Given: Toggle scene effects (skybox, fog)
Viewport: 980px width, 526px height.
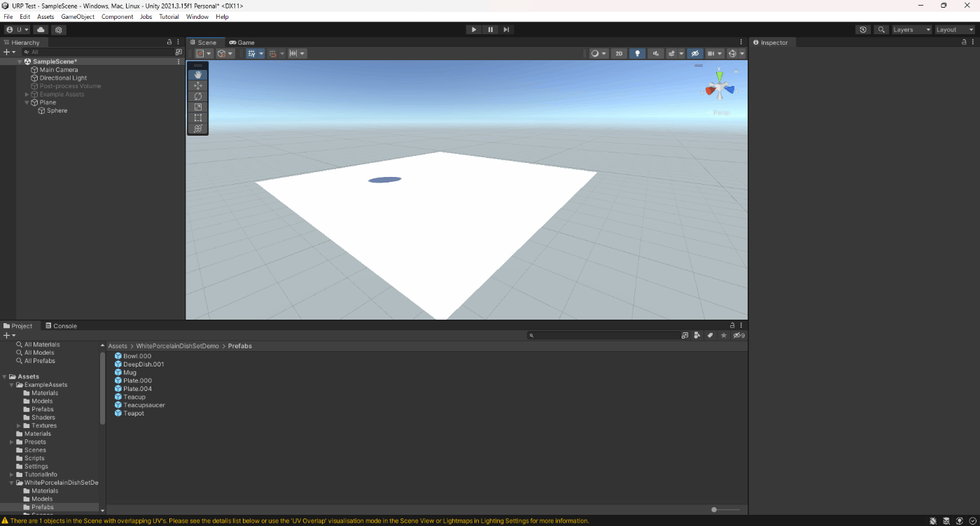Looking at the screenshot, I should 671,53.
